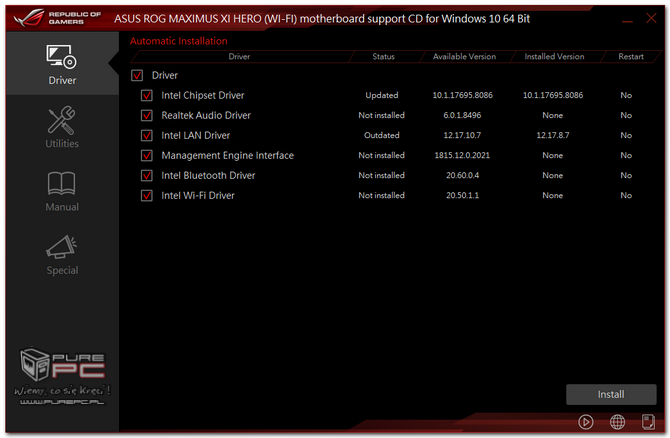Click the Restart column header
This screenshot has width=670, height=438.
click(x=631, y=56)
